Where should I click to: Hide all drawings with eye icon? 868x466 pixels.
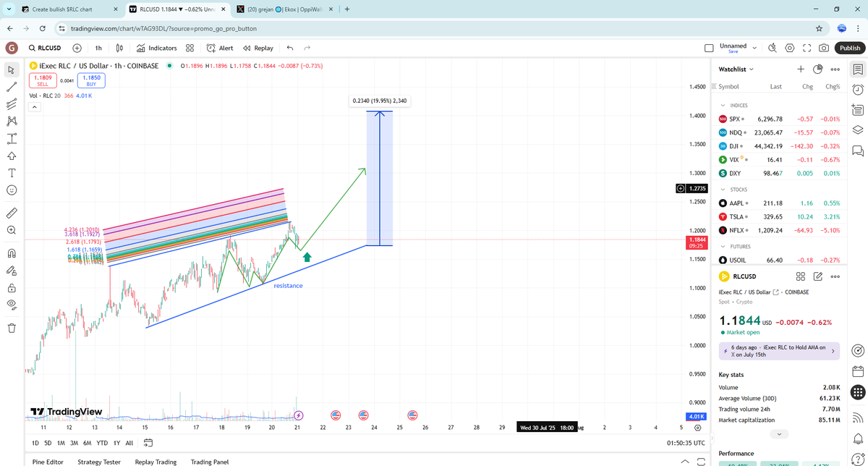[12, 305]
